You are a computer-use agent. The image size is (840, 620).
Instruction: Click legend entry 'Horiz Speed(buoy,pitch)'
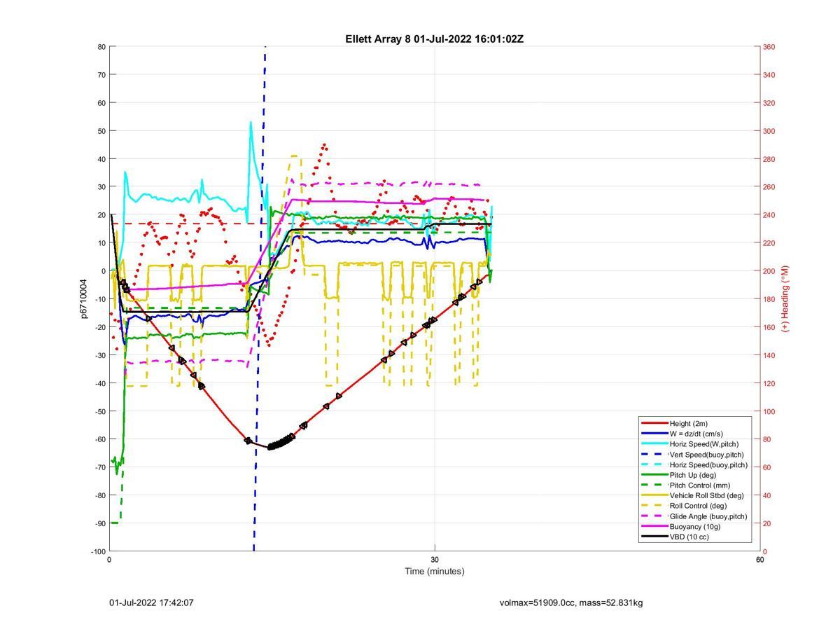(708, 464)
